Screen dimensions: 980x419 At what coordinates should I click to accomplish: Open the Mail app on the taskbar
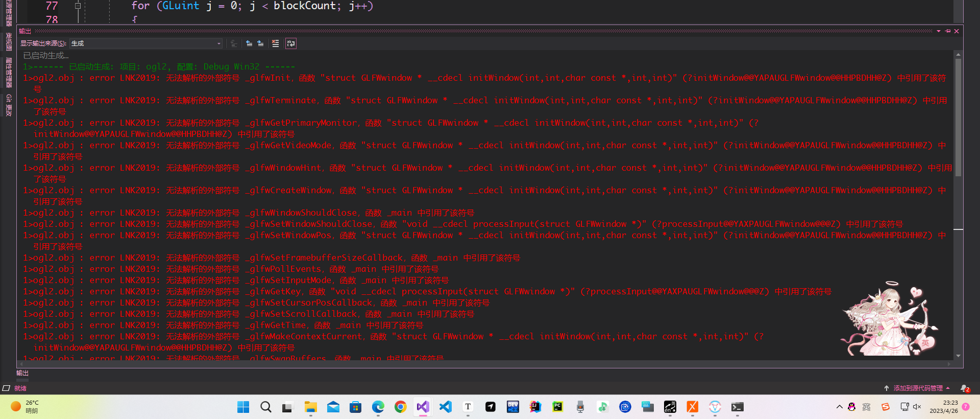pos(333,407)
